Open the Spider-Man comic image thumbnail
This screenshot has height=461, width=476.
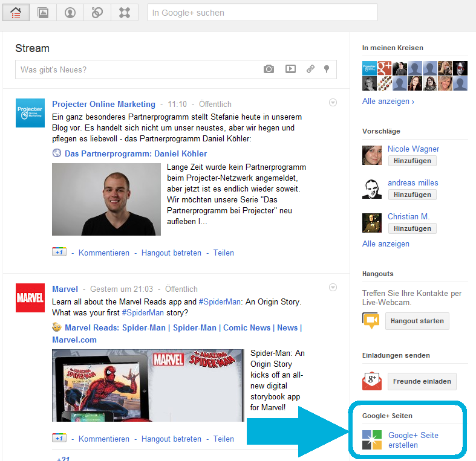coord(148,385)
